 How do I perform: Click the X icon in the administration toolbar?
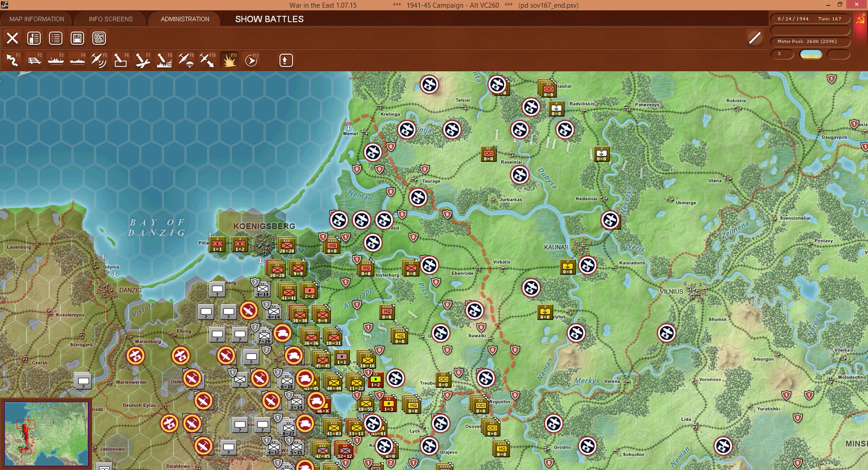point(12,38)
